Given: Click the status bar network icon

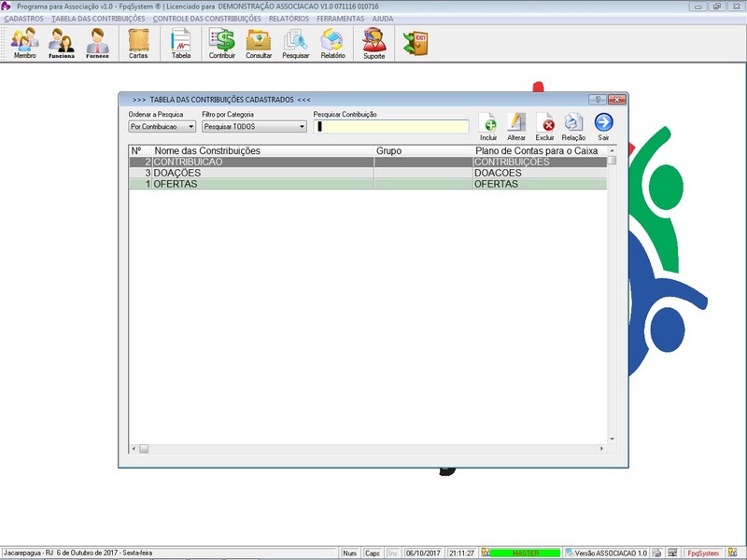Looking at the screenshot, I should point(672,553).
